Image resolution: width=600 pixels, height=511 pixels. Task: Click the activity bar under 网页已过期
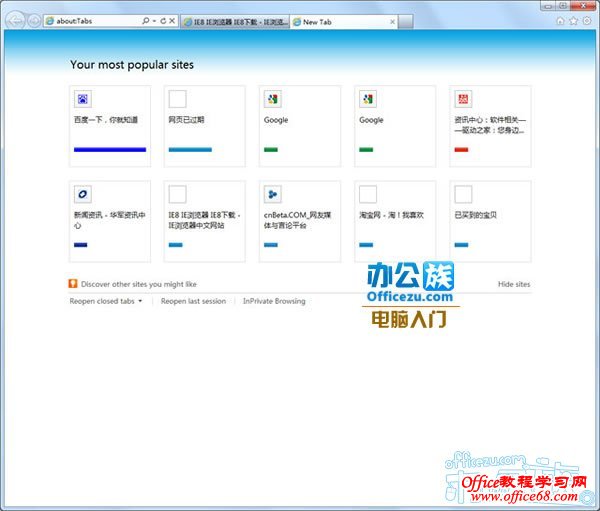click(x=190, y=150)
